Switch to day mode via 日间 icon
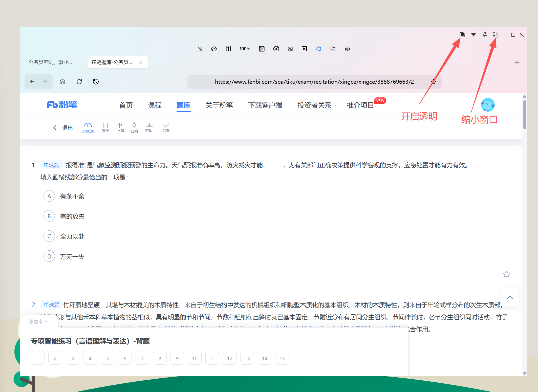Viewport: 538px width, 392px height. (x=134, y=127)
